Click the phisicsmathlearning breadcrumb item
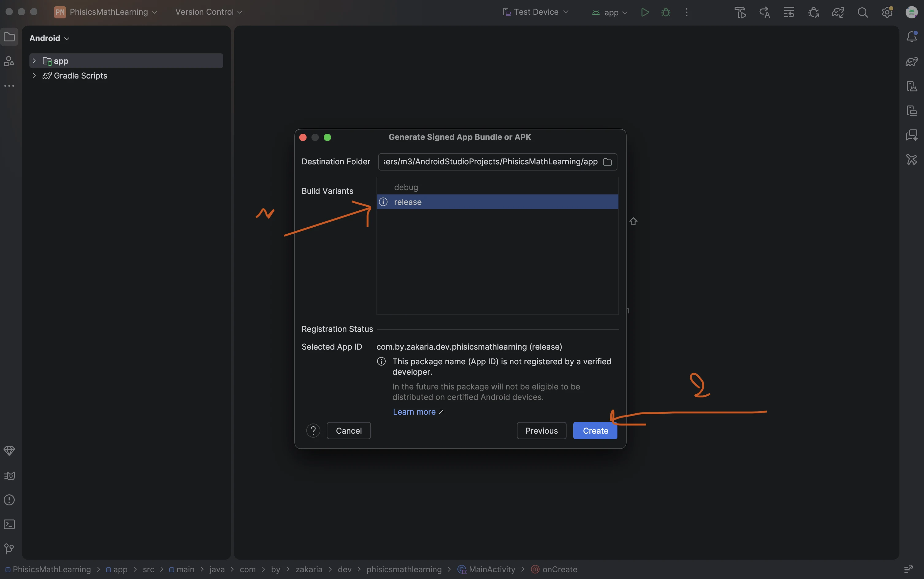 404,569
